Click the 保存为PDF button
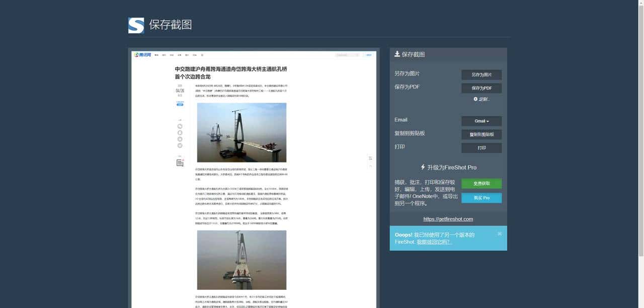 click(x=481, y=88)
